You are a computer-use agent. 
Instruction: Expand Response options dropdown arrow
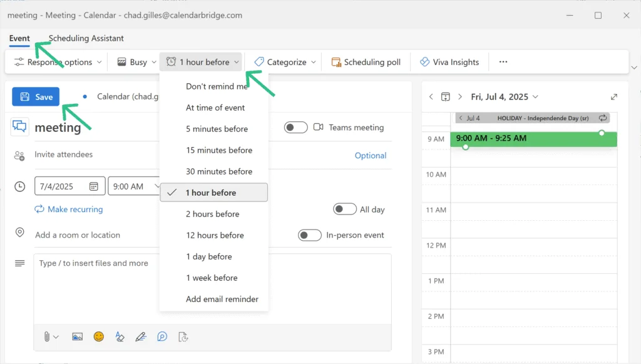click(100, 62)
